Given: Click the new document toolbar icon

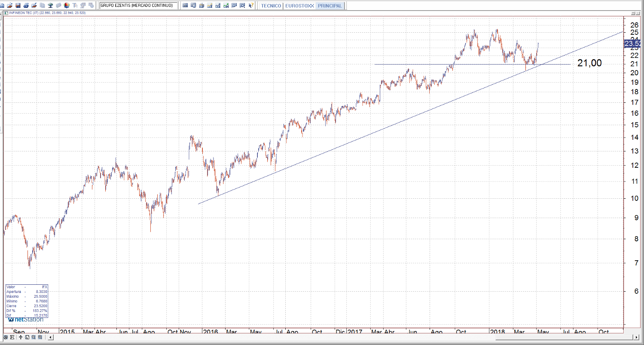Looking at the screenshot, I should pos(3,6).
